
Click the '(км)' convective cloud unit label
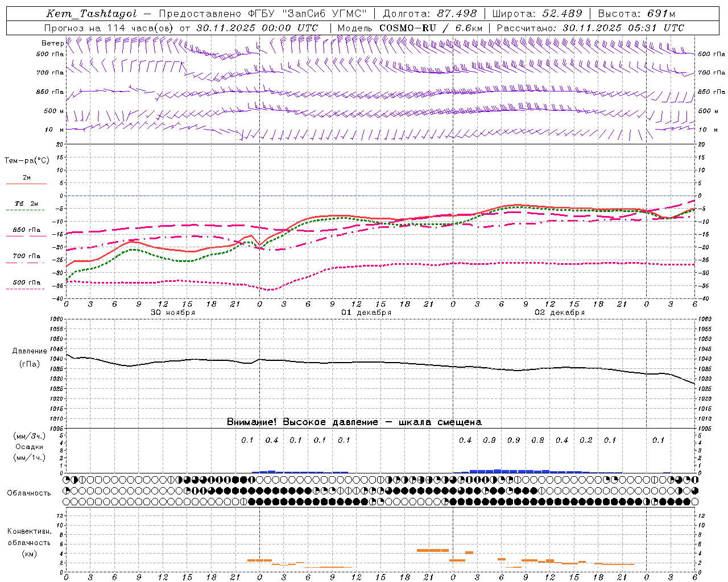click(x=29, y=554)
